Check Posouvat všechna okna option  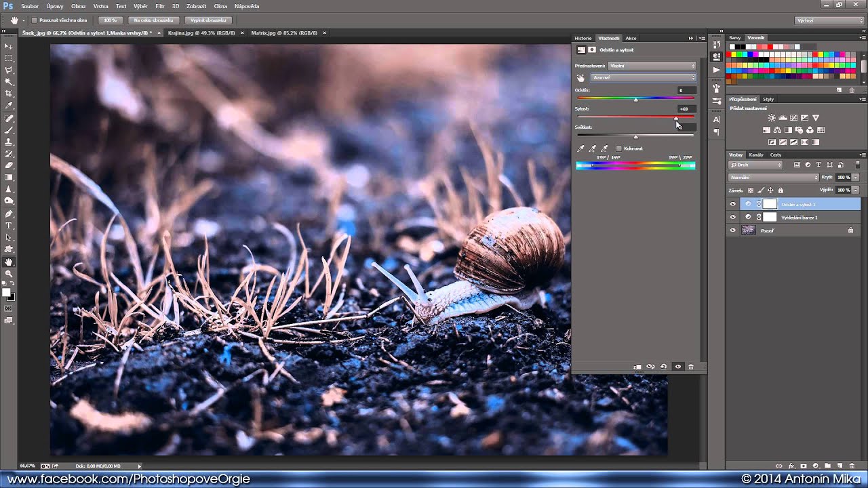(x=35, y=20)
